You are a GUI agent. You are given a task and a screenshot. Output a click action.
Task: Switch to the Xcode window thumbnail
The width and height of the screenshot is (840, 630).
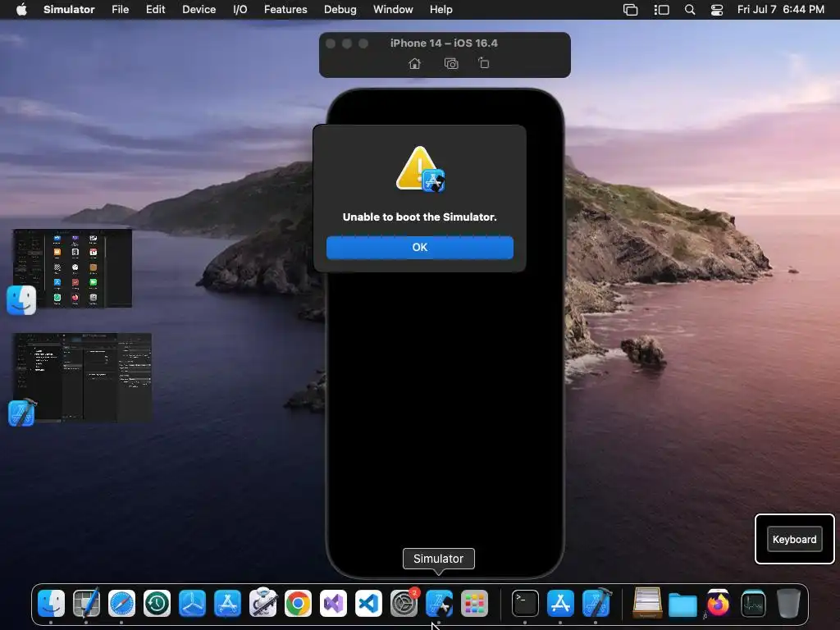(82, 377)
